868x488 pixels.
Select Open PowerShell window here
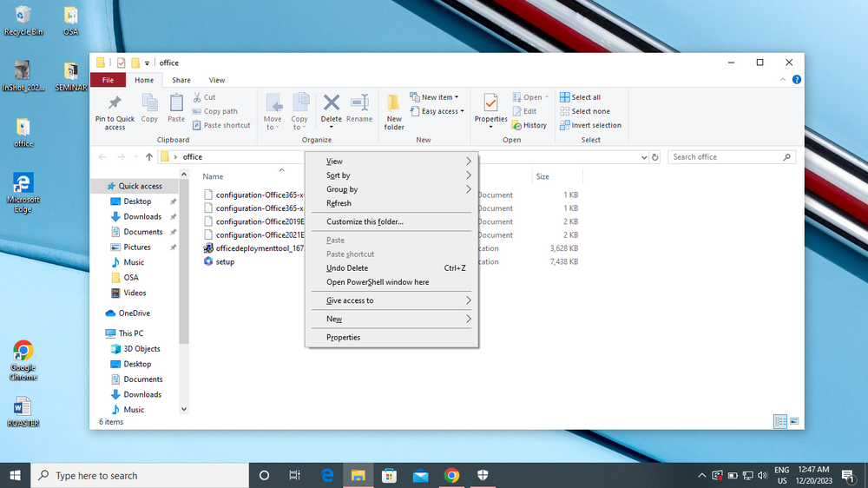[378, 282]
